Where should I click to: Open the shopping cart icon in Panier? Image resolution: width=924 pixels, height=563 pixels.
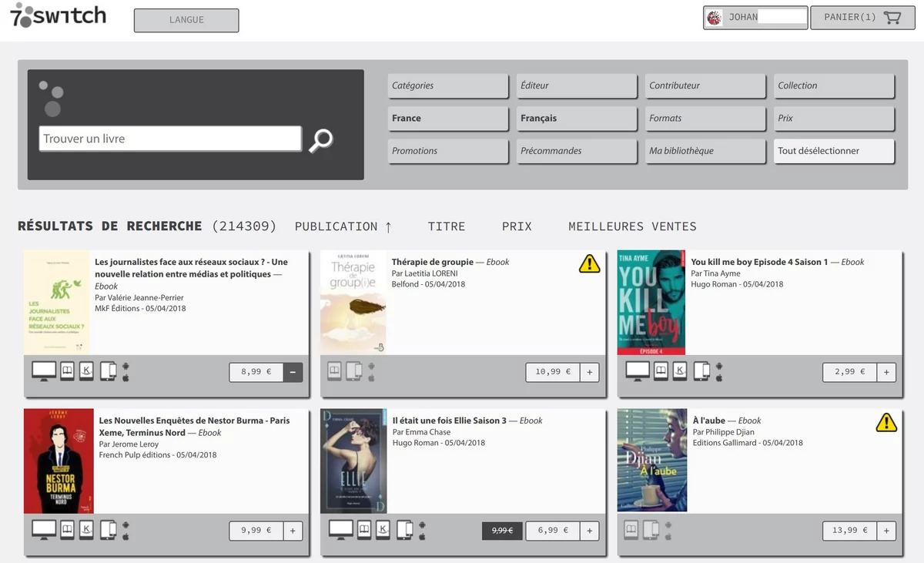click(892, 17)
